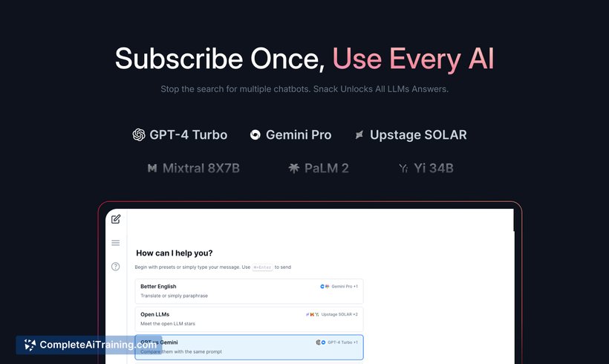Screen dimensions: 609x364
Task: Select the GPT vs Gemini preset
Action: pos(249,348)
